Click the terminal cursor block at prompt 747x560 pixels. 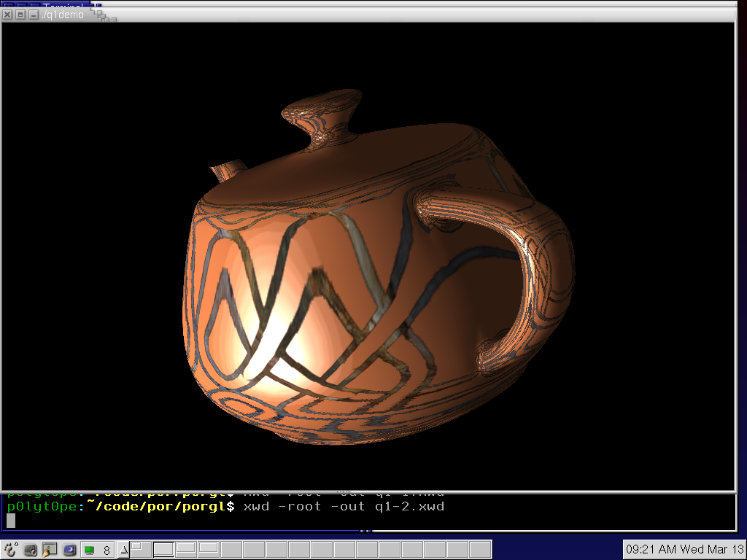[11, 521]
